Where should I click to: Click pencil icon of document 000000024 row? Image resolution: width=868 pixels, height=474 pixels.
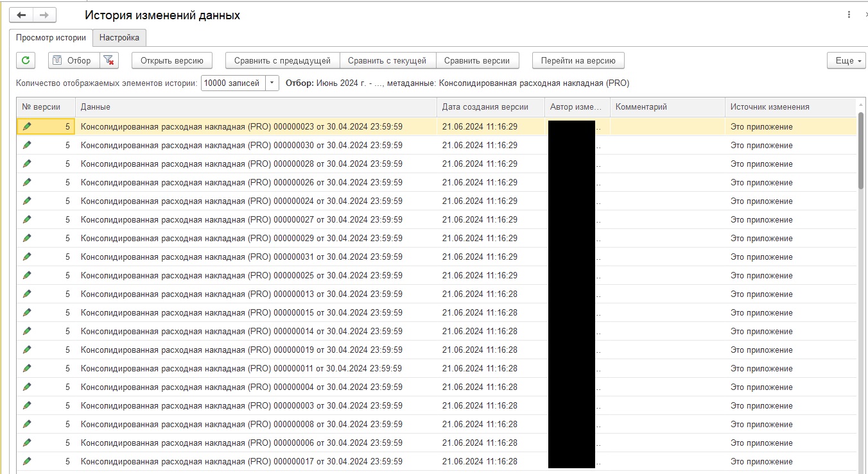pos(27,201)
